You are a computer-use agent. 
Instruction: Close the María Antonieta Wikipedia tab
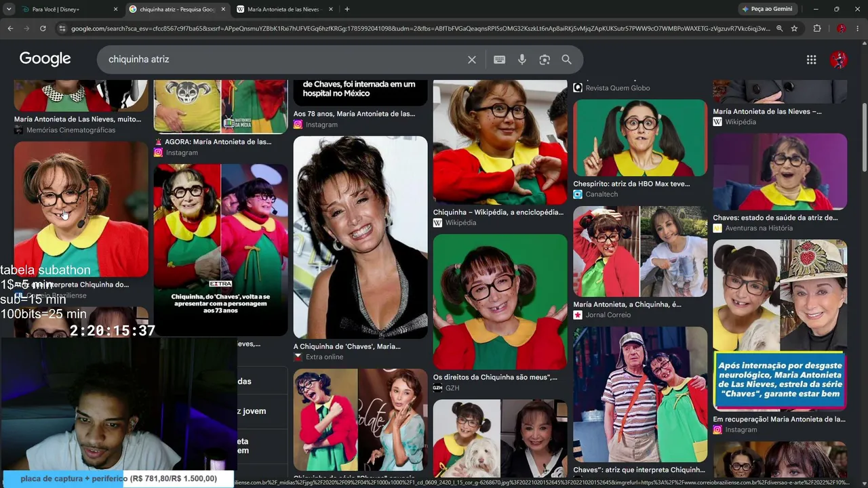331,9
